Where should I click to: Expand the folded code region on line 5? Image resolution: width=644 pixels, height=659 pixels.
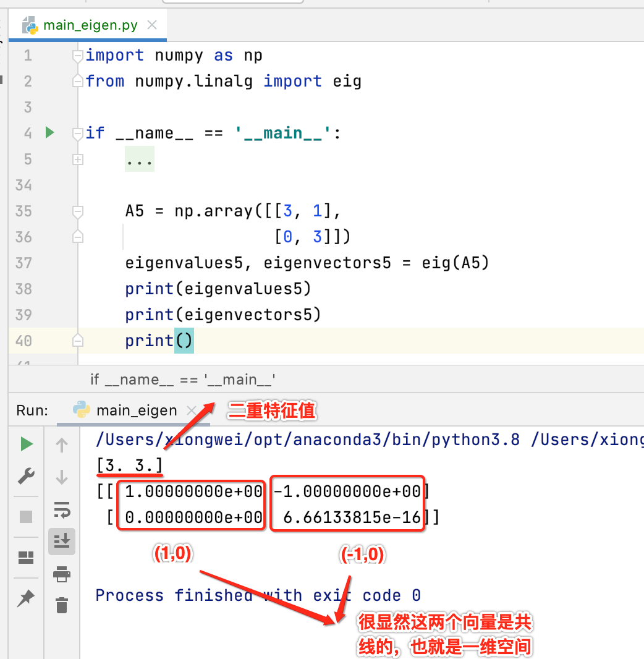point(77,159)
